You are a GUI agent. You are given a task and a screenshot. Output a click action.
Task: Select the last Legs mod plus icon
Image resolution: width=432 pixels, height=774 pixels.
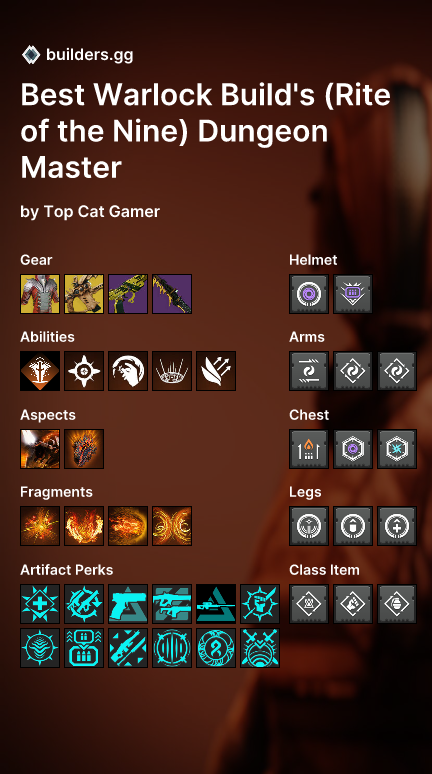point(397,526)
